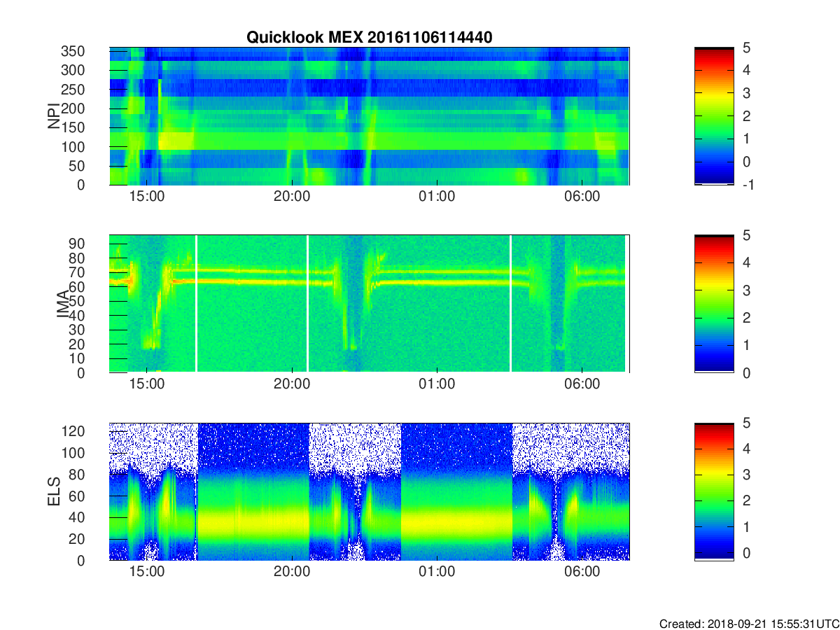The width and height of the screenshot is (840, 630).
Task: Click the NPI axis label
Action: [53, 116]
